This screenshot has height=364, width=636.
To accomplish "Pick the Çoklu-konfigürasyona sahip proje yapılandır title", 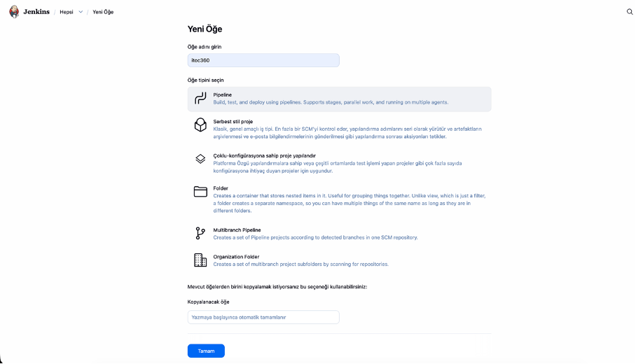I will point(264,155).
